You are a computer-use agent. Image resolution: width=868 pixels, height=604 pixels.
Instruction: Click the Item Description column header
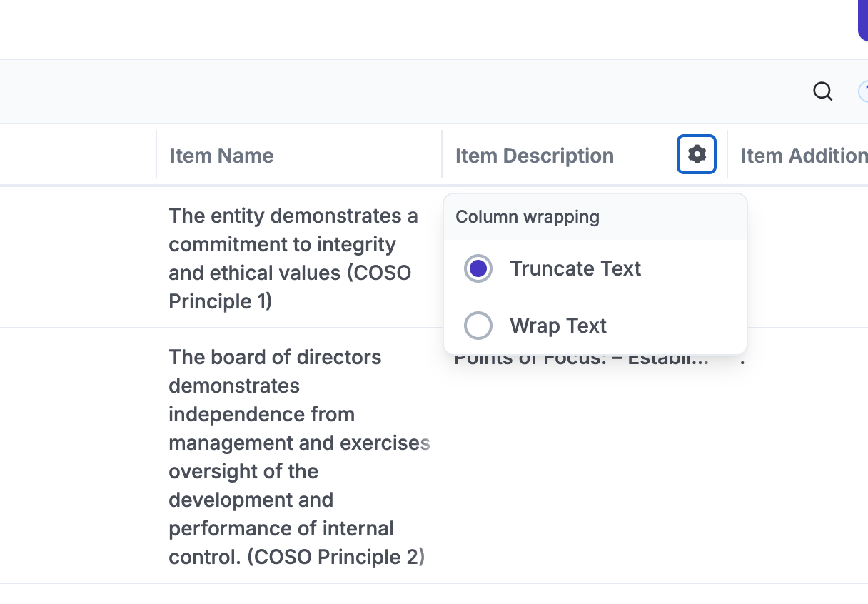click(x=534, y=156)
